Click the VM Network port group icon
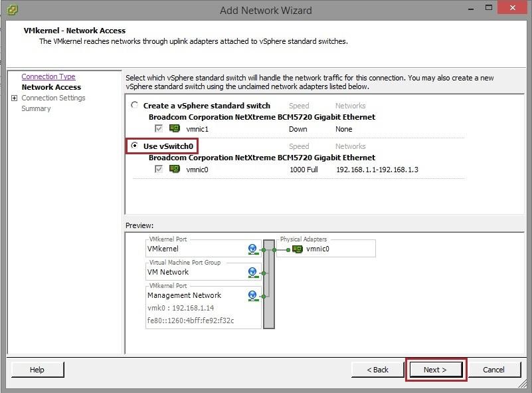 coord(252,273)
